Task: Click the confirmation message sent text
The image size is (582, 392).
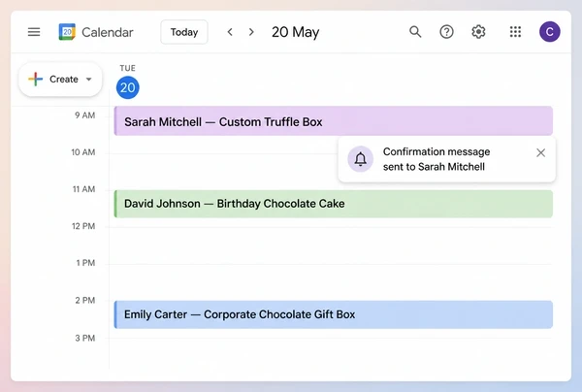Action: pos(436,159)
